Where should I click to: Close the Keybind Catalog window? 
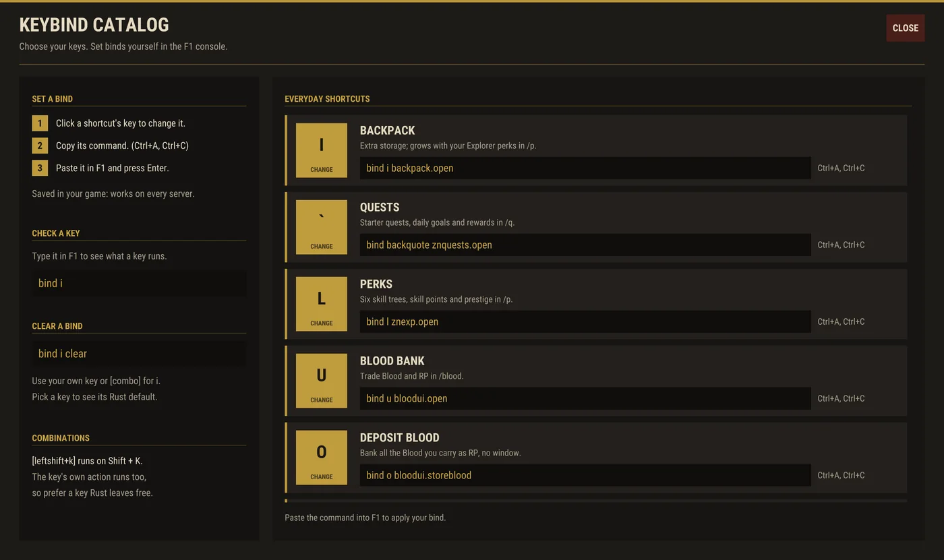(x=905, y=28)
